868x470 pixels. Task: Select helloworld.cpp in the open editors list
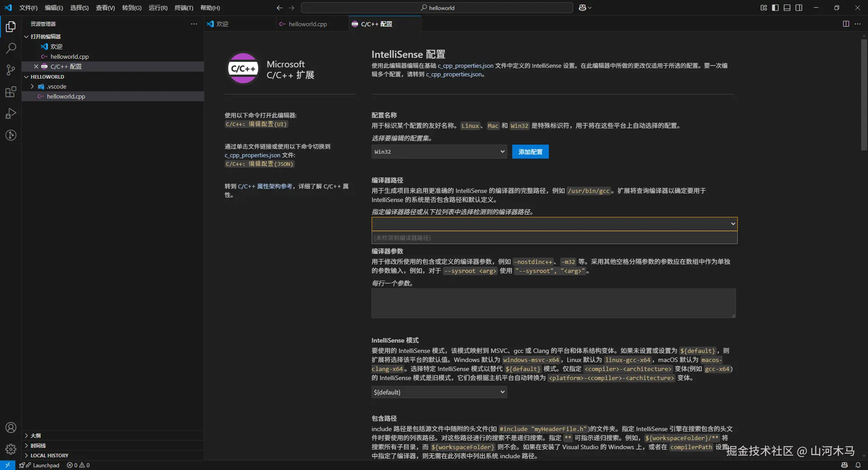pos(113,56)
